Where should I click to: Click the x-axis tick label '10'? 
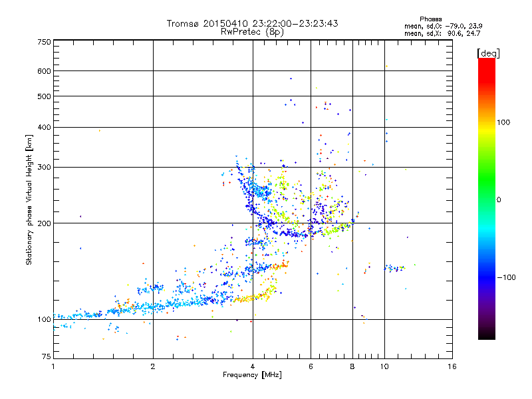[384, 366]
